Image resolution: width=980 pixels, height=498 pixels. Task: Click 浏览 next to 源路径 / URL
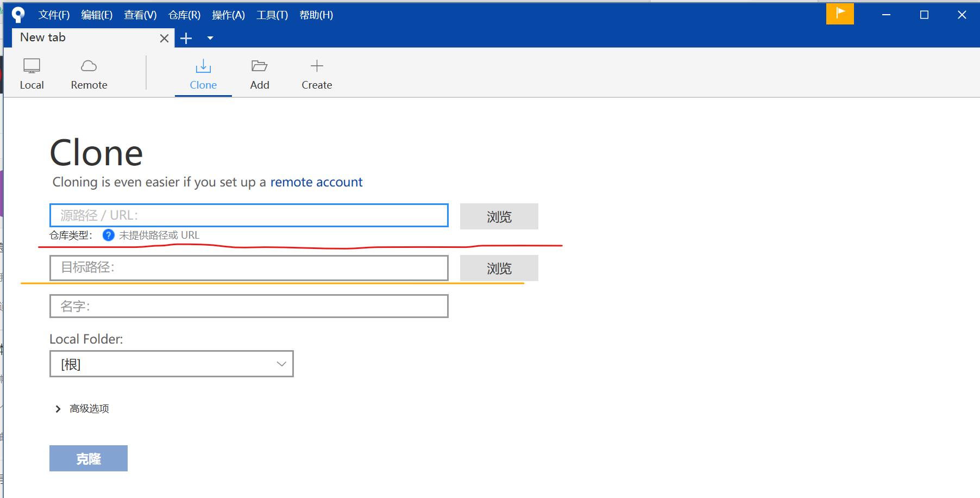pyautogui.click(x=498, y=216)
